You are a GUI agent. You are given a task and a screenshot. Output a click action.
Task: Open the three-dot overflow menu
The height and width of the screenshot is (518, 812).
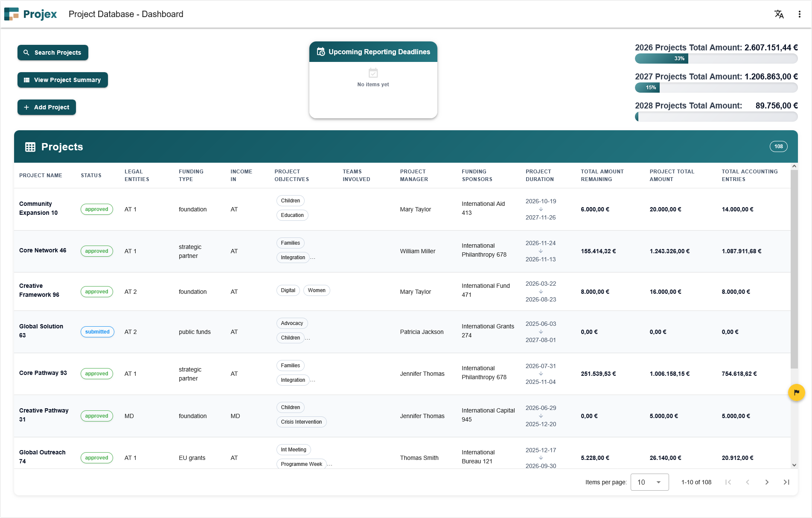click(x=800, y=14)
